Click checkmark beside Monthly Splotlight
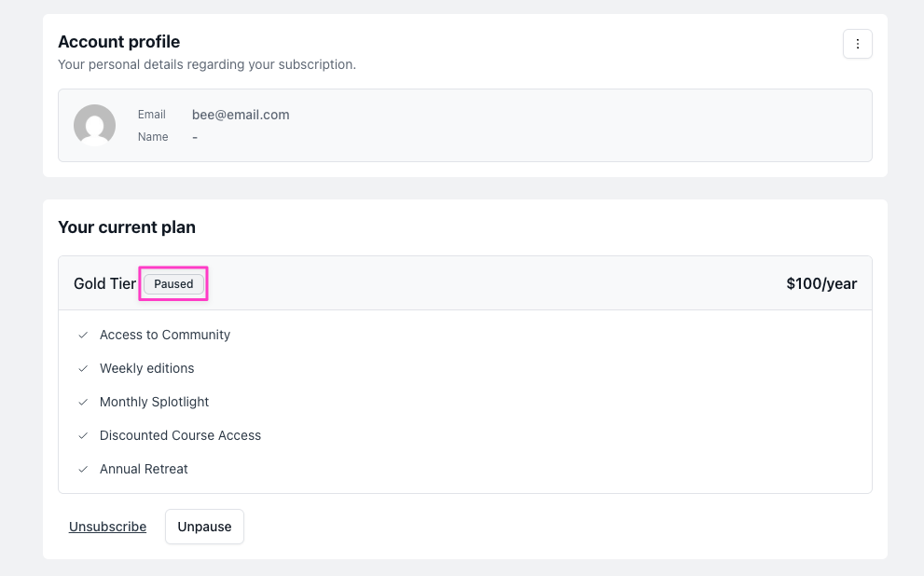Image resolution: width=924 pixels, height=576 pixels. (x=83, y=402)
